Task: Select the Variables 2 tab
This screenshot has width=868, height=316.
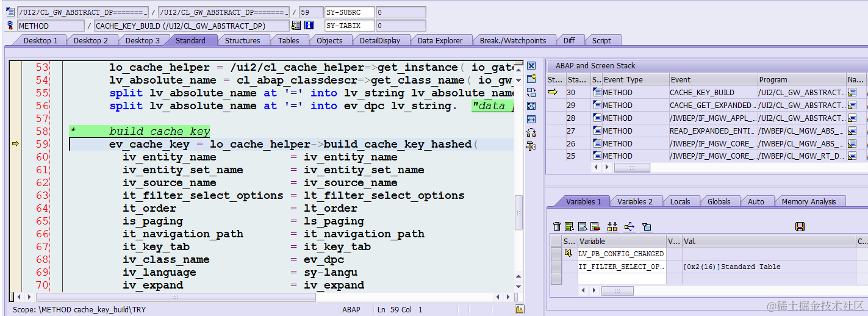Action: click(634, 201)
